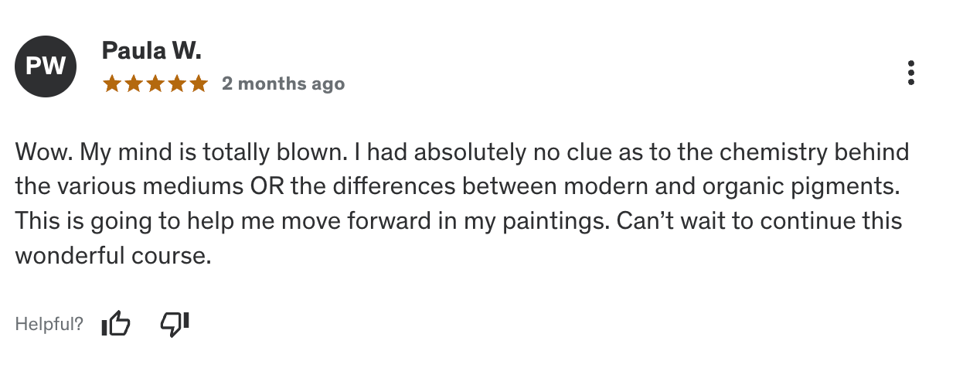Click the final line "wonderful course."
Screen dimensions: 980x385
[x=113, y=255]
